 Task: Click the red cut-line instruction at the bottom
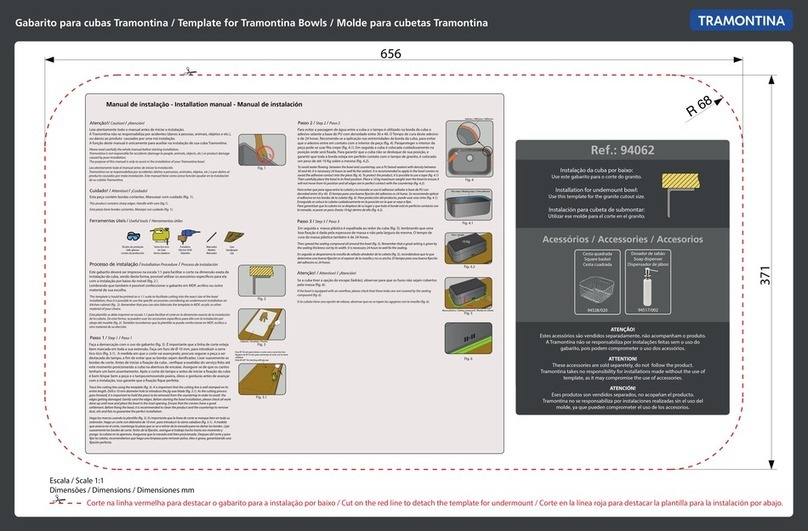tap(434, 503)
